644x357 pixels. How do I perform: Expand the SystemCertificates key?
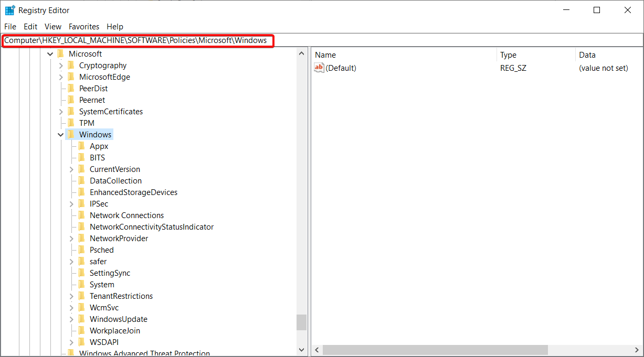[x=61, y=112]
